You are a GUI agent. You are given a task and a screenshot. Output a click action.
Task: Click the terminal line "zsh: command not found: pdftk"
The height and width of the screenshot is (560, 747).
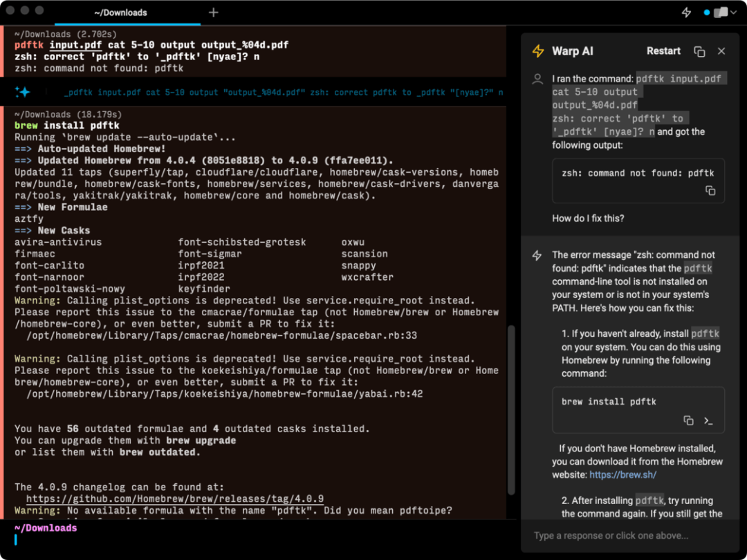click(99, 68)
